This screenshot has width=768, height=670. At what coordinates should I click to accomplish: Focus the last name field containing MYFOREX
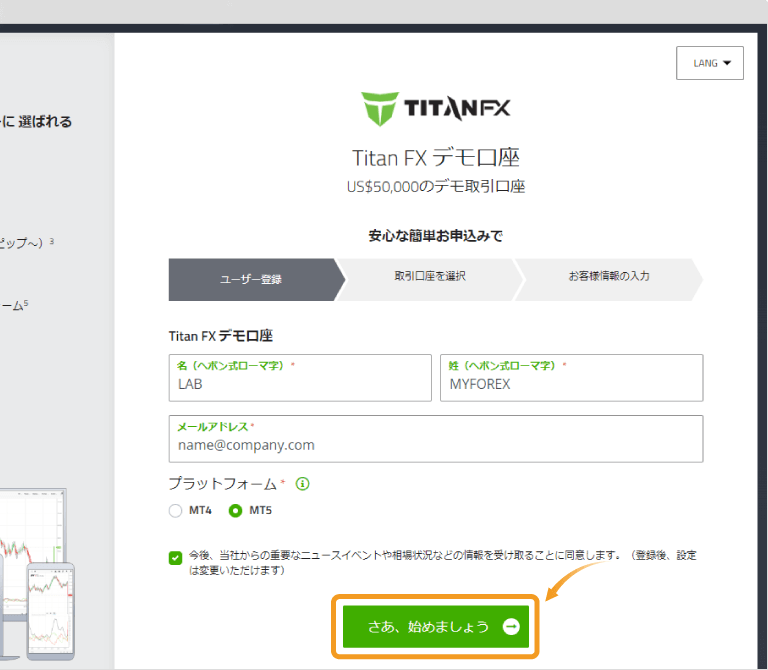click(x=572, y=378)
